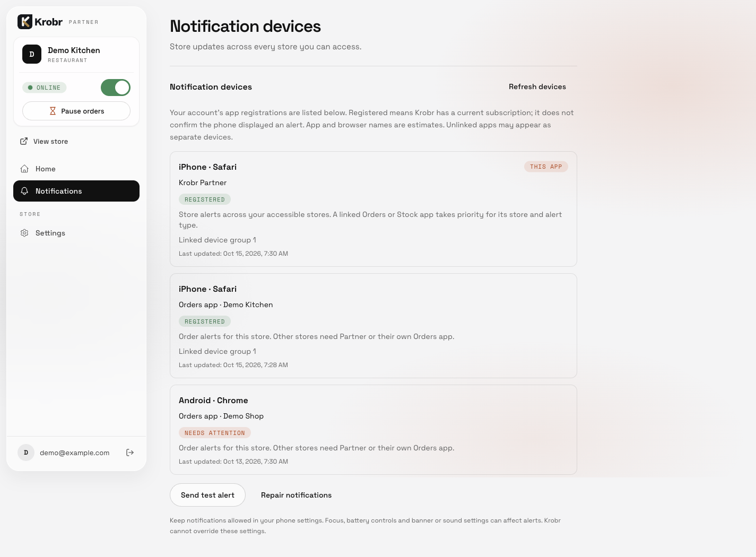Click the ONLINE status badge
The height and width of the screenshot is (557, 756).
click(x=45, y=88)
